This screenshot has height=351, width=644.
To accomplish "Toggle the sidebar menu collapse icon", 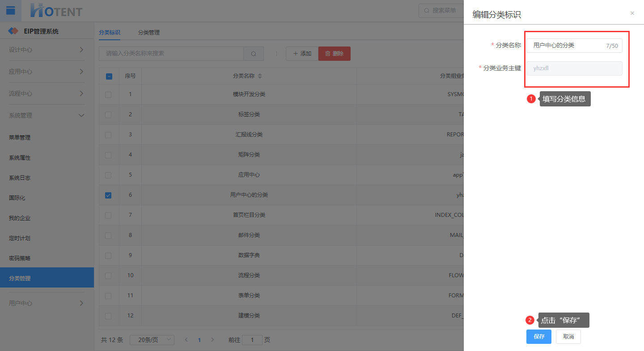I will click(x=11, y=11).
